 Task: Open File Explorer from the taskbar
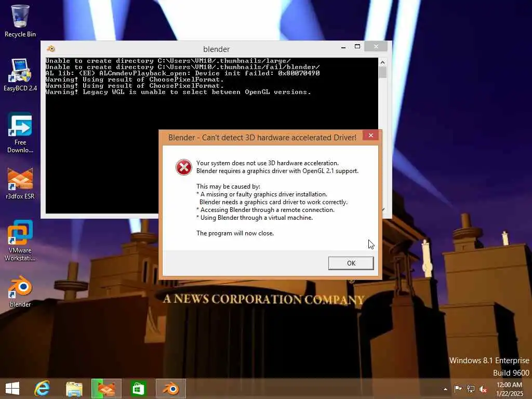click(74, 389)
